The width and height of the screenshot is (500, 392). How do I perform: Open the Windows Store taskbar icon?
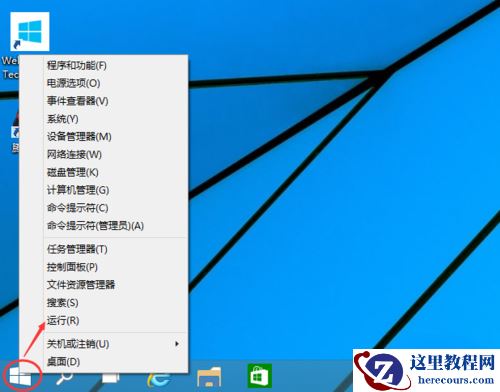click(260, 376)
